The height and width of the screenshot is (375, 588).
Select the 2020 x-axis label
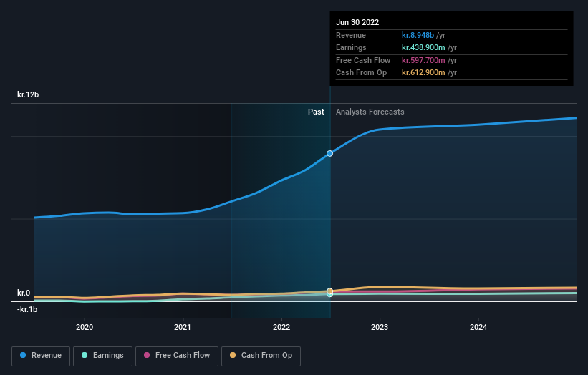[x=85, y=327]
